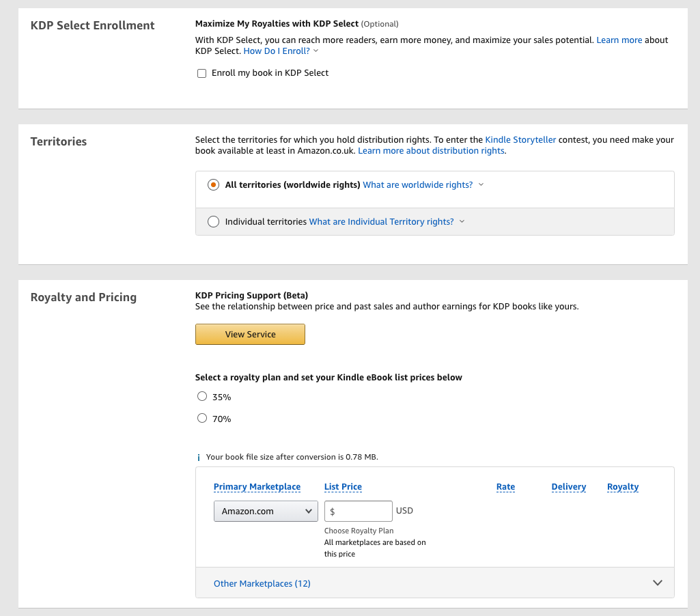Viewport: 700px width, 616px height.
Task: Click the Rate column header
Action: (x=505, y=487)
